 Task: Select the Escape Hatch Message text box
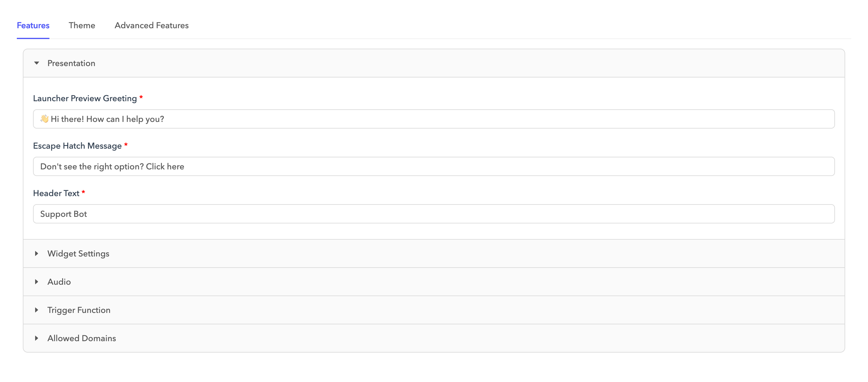[434, 166]
